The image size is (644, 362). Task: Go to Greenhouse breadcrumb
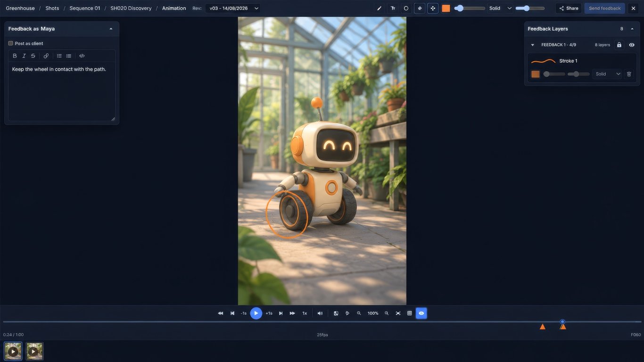[20, 8]
